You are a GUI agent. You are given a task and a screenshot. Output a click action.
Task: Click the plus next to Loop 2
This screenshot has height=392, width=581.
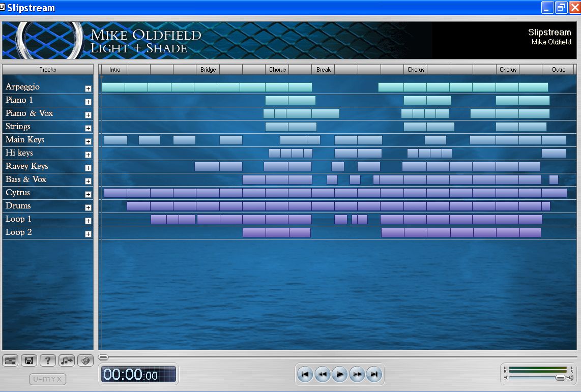pyautogui.click(x=88, y=234)
